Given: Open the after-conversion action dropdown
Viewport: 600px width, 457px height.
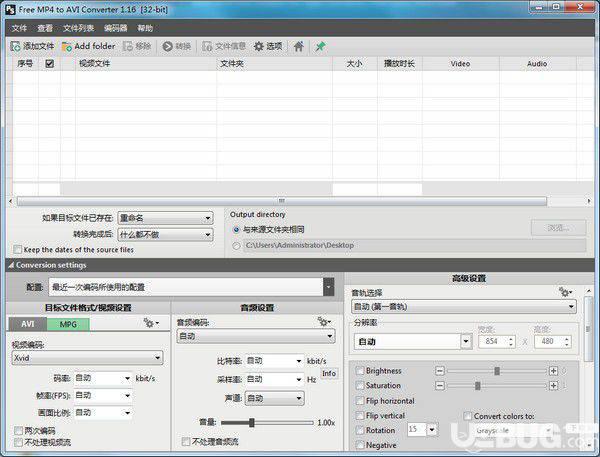Looking at the screenshot, I should [x=165, y=234].
